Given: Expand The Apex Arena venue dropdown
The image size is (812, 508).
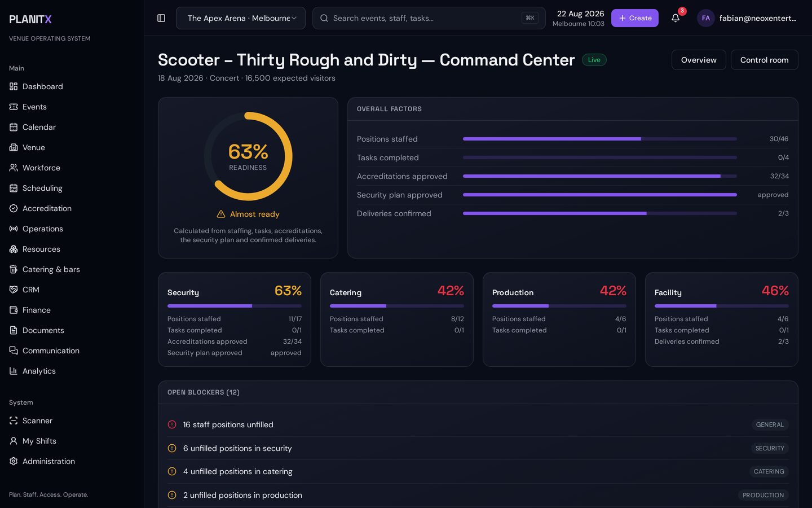Looking at the screenshot, I should pyautogui.click(x=241, y=18).
